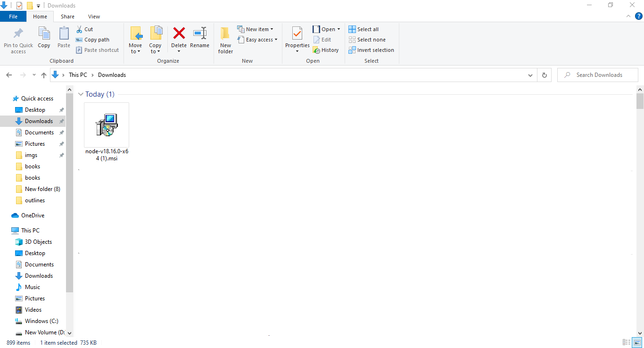Refresh the Downloads folder view

pos(544,75)
